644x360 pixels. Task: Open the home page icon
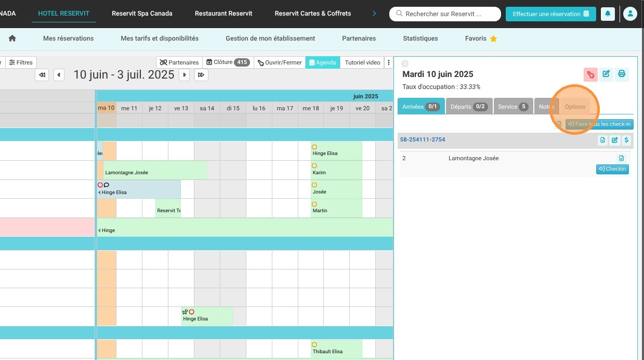[x=12, y=38]
